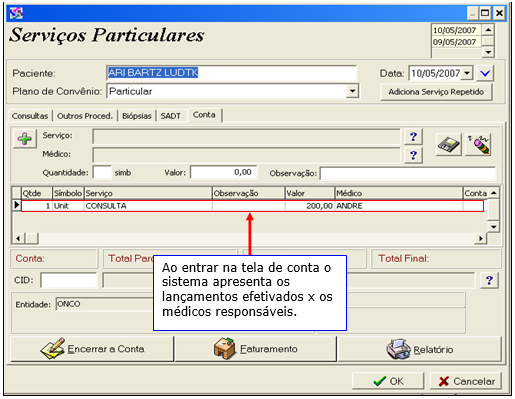Screen dimensions: 515x399
Task: Switch to the Biópsias tab
Action: click(x=137, y=116)
